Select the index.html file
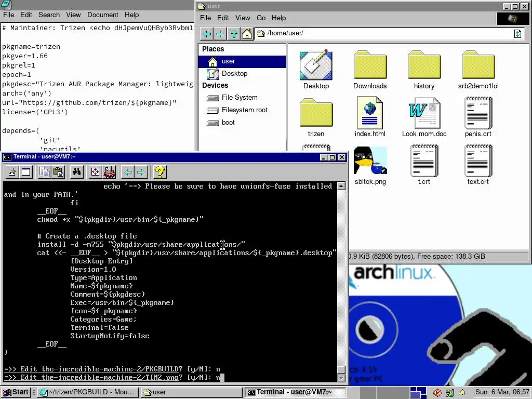The width and height of the screenshot is (532, 399). pyautogui.click(x=370, y=117)
